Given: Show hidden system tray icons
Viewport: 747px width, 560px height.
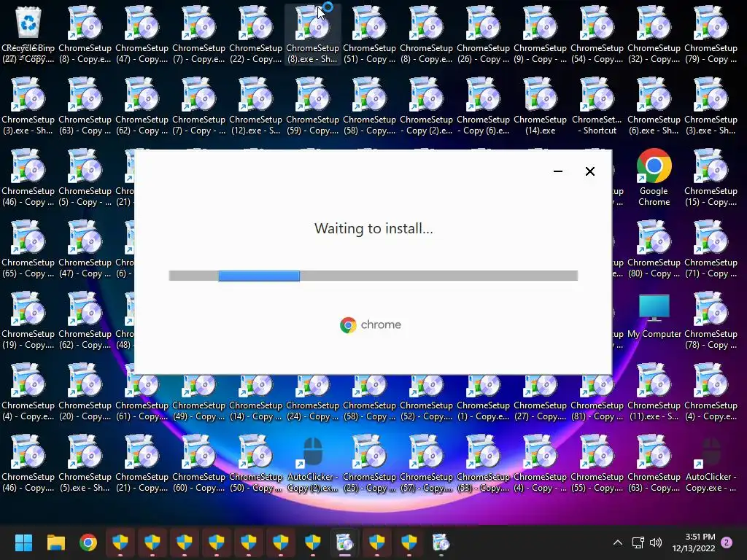Looking at the screenshot, I should pos(617,542).
